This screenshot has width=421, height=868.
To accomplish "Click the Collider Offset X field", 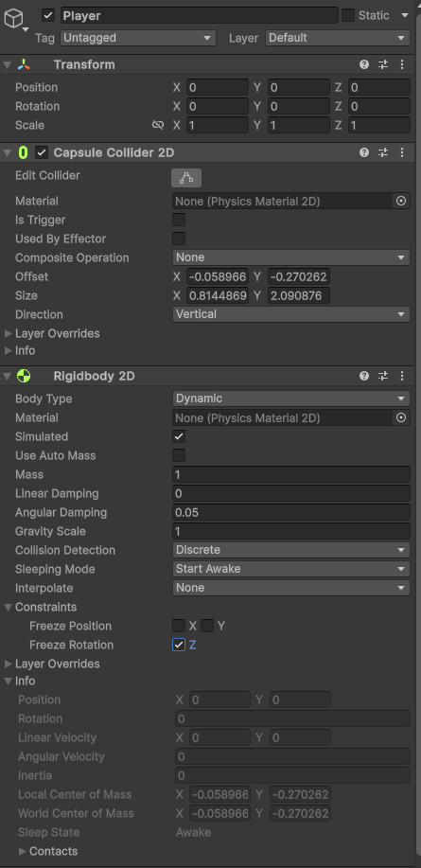I will (218, 276).
